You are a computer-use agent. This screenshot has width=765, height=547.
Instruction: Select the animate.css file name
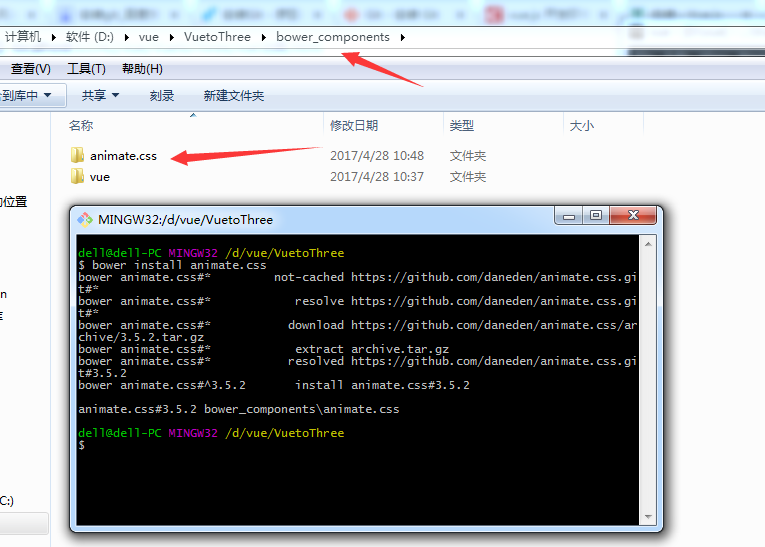[123, 156]
